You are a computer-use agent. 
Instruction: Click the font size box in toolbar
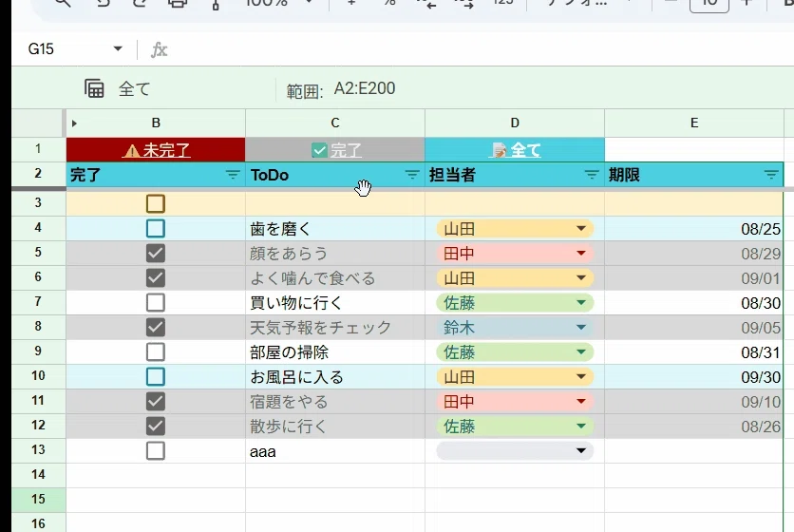pyautogui.click(x=709, y=4)
